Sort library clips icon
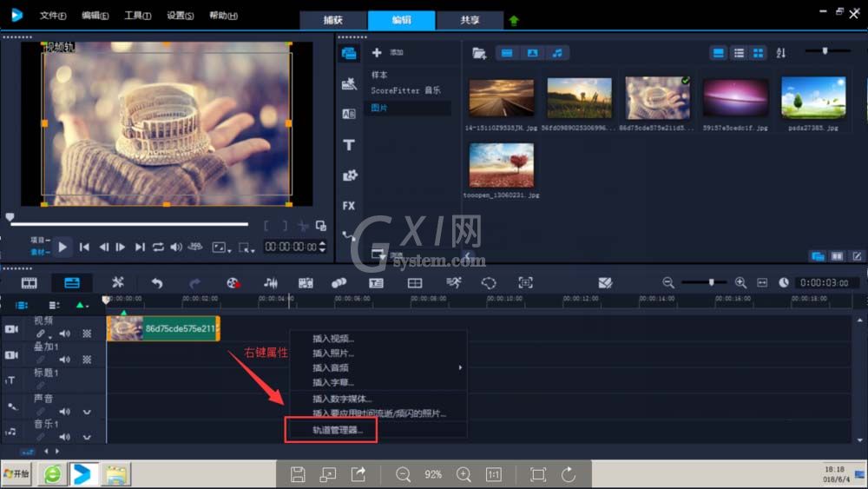 coord(780,53)
